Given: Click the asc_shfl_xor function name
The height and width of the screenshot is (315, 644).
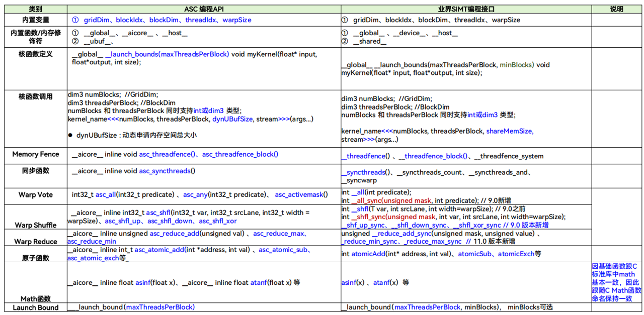Looking at the screenshot, I should 217,221.
